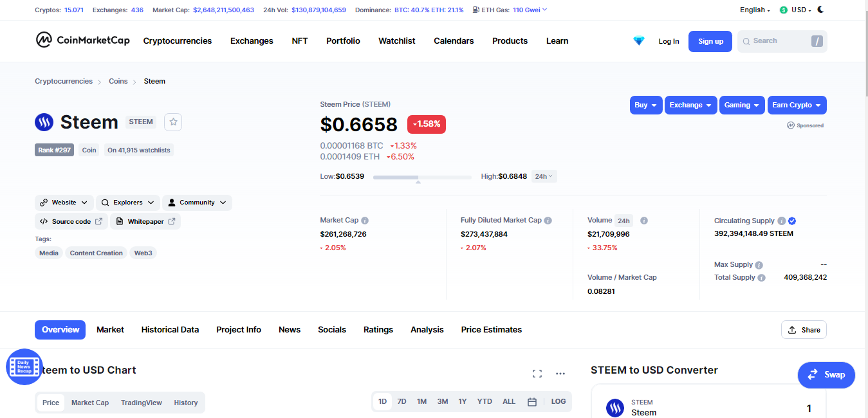Viewport: 868px width, 418px height.
Task: Expand chart to fullscreen
Action: tap(537, 374)
